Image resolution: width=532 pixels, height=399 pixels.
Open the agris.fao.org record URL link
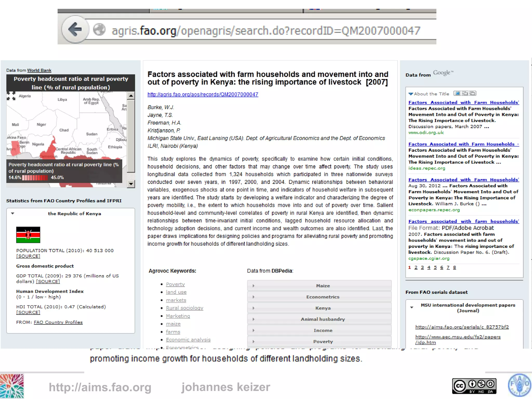203,95
